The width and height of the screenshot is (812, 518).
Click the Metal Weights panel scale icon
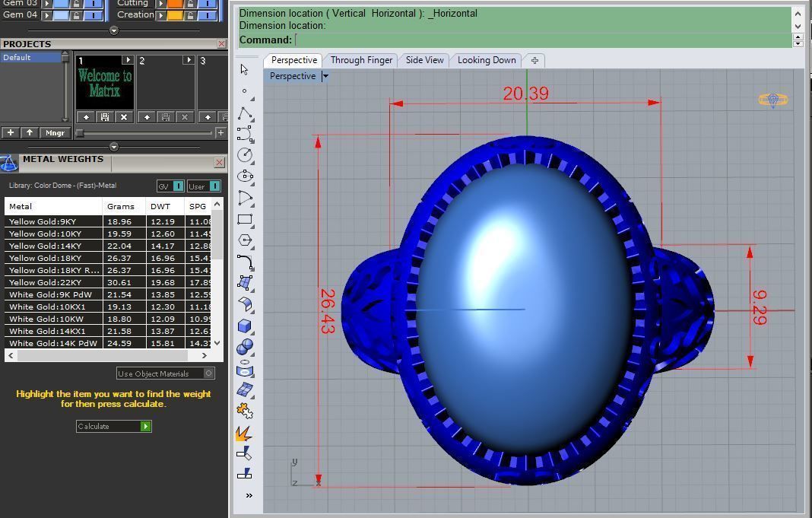tap(9, 164)
